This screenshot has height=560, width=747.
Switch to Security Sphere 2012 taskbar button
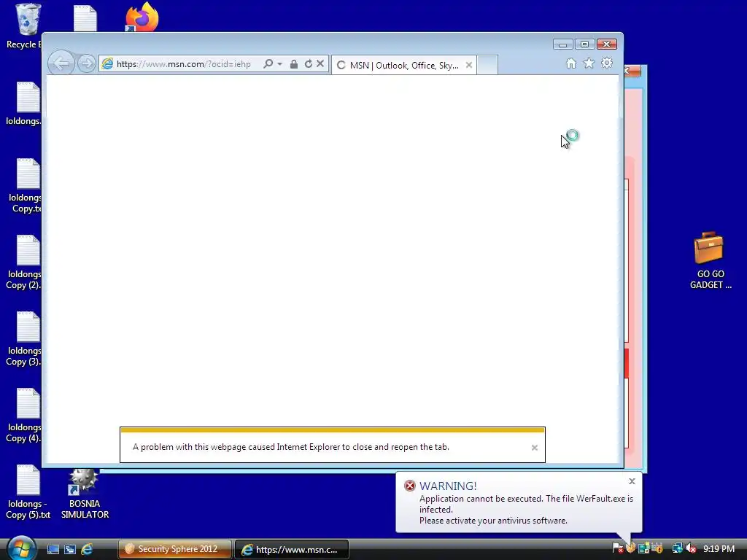click(175, 549)
